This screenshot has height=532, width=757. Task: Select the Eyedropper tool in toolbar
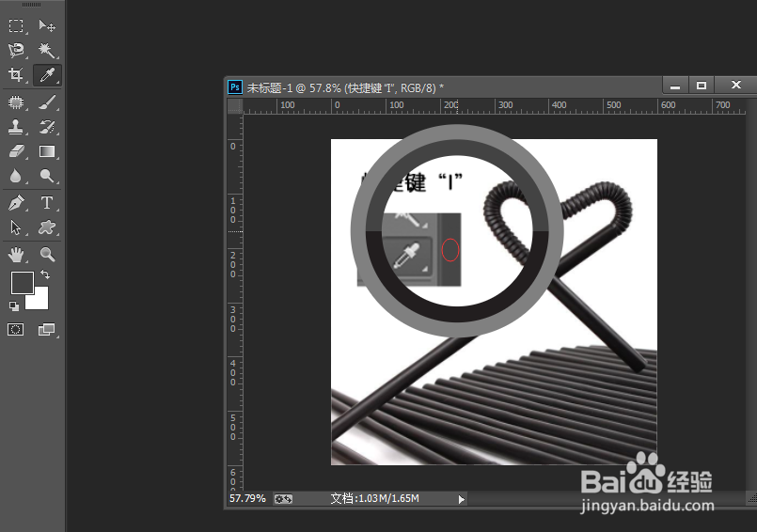[47, 75]
